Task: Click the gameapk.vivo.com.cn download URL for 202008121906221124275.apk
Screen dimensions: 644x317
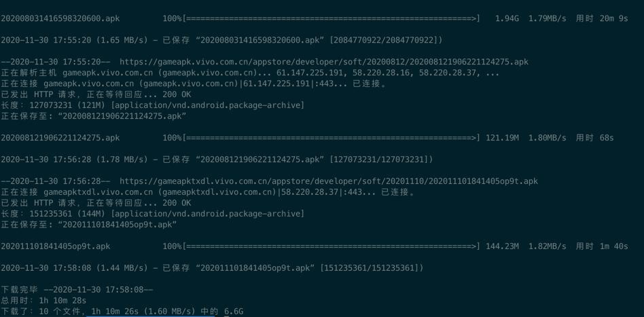Action: coord(324,62)
